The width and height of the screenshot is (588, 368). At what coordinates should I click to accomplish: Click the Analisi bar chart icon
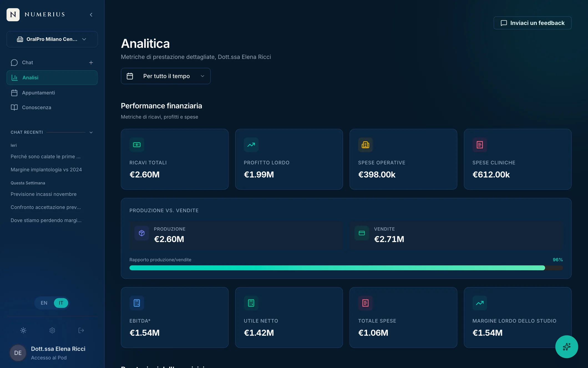click(x=14, y=77)
